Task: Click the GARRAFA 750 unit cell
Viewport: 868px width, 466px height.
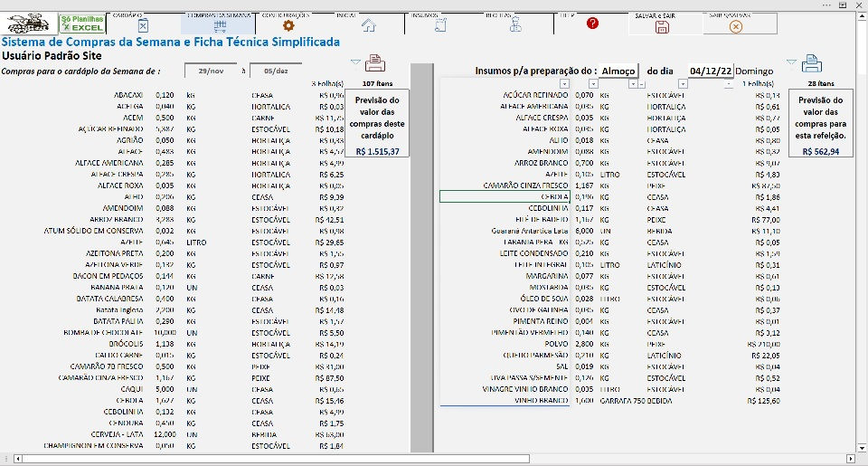Action: (x=622, y=401)
